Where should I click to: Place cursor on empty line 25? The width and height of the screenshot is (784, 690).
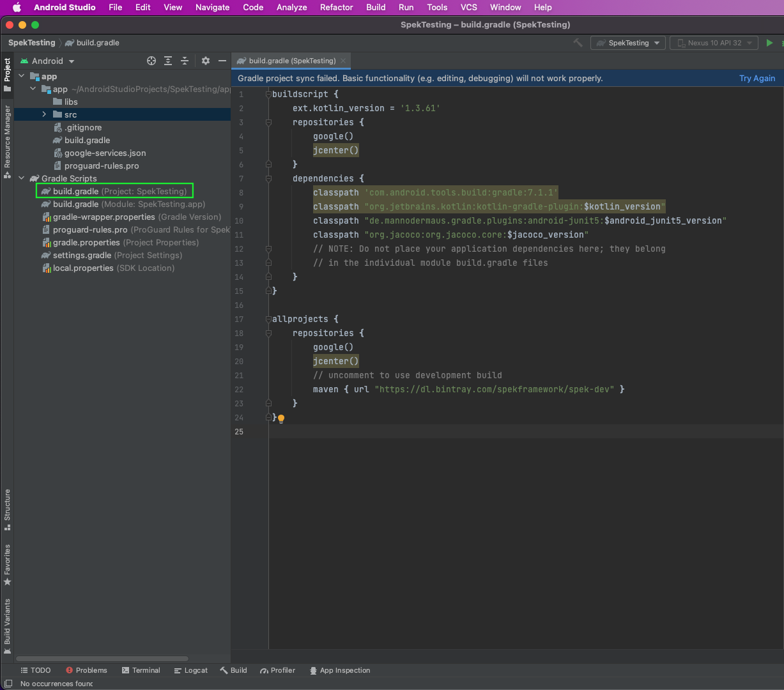click(x=526, y=431)
